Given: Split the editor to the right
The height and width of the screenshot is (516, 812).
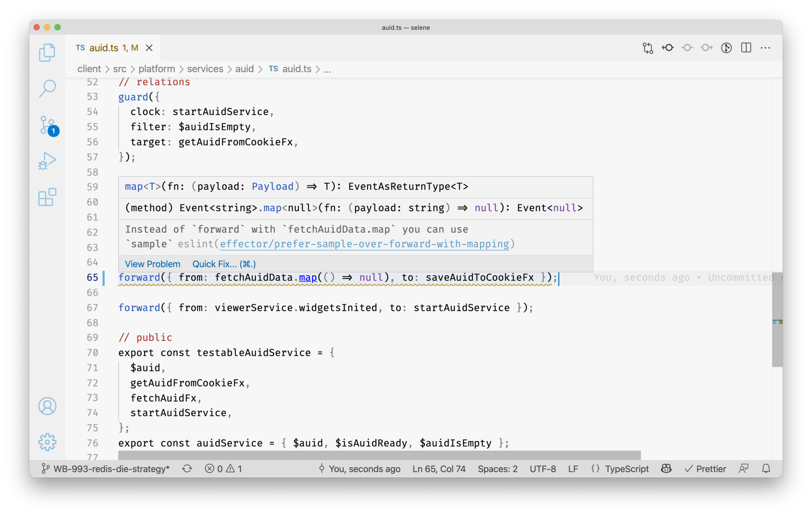Looking at the screenshot, I should (746, 48).
